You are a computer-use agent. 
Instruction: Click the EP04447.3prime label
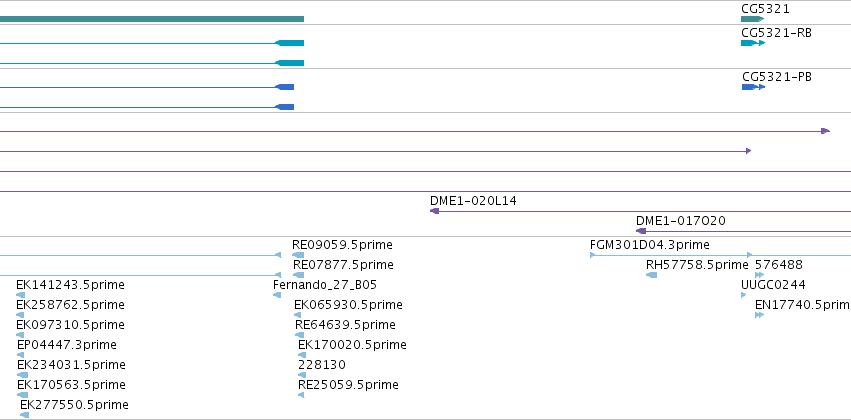point(66,345)
